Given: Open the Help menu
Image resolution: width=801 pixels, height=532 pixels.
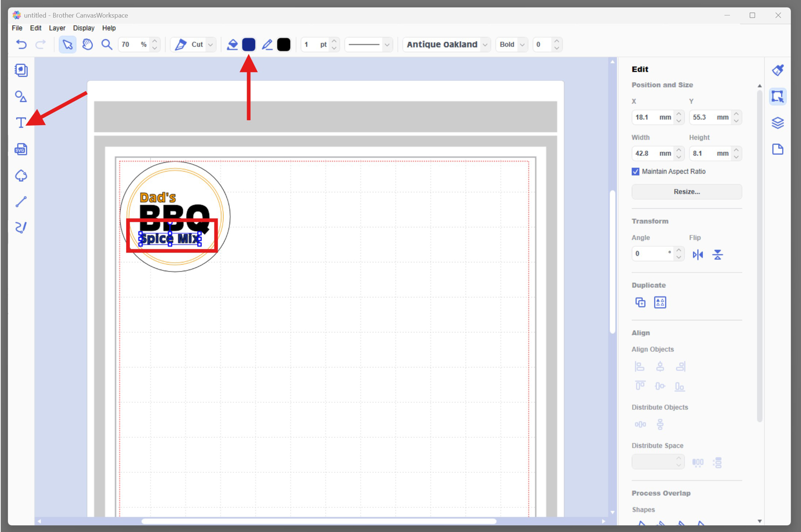Looking at the screenshot, I should tap(109, 28).
